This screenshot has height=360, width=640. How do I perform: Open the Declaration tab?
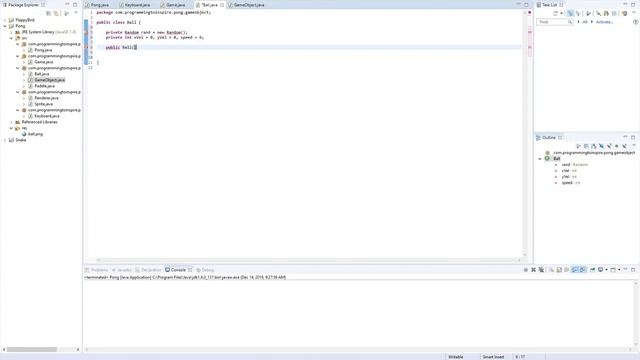148,270
